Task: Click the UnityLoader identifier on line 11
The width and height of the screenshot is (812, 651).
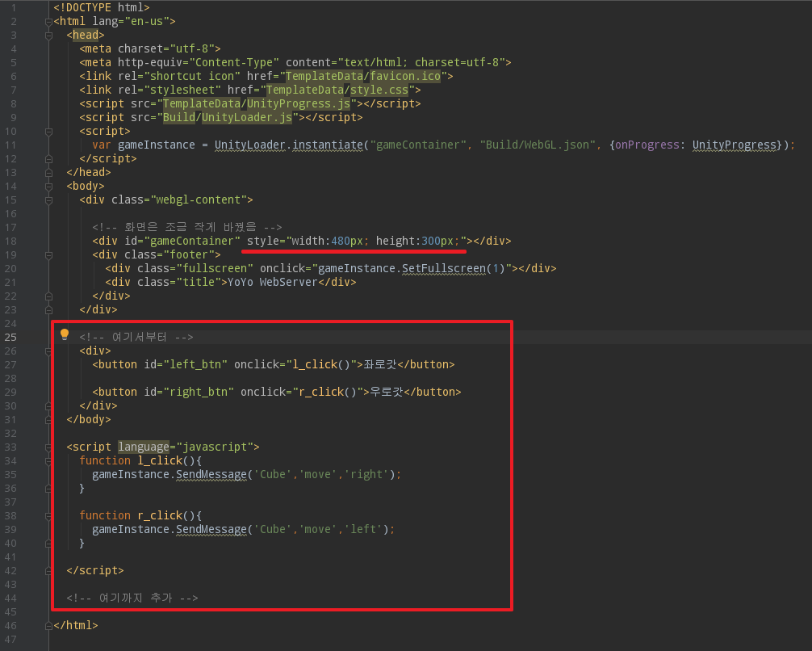Action: (x=249, y=145)
